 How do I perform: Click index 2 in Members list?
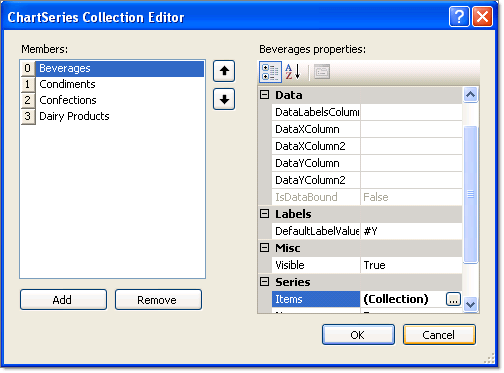pyautogui.click(x=28, y=100)
